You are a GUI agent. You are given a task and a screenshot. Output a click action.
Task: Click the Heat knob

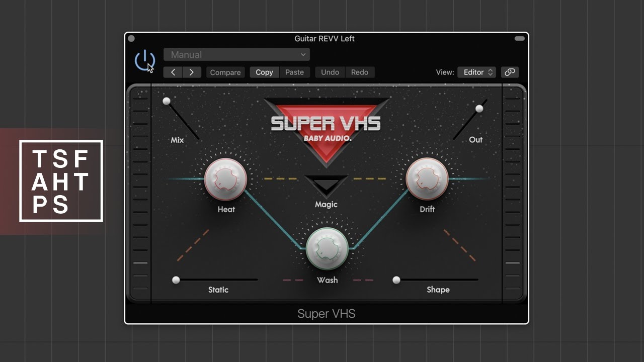(225, 179)
